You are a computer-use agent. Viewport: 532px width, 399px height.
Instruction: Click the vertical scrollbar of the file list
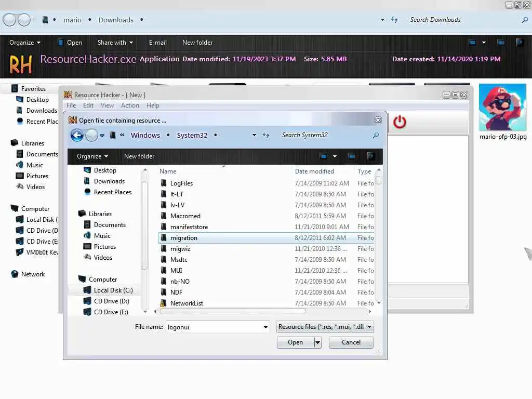pyautogui.click(x=379, y=180)
